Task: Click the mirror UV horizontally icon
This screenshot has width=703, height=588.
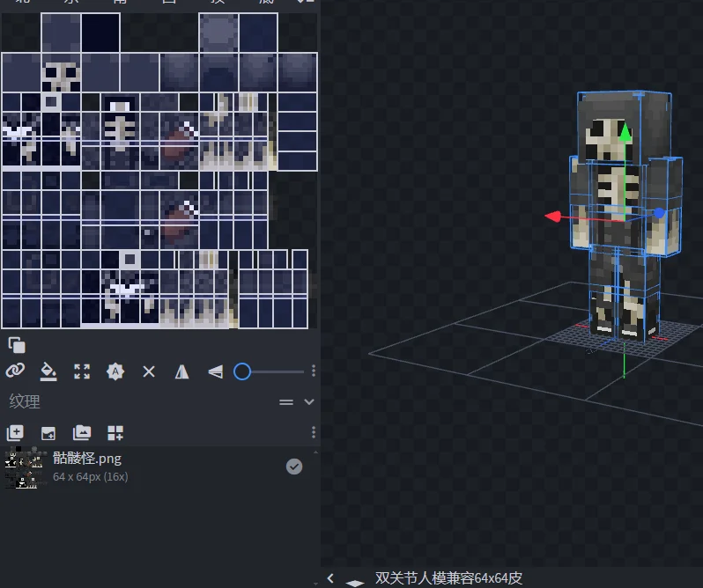Action: (x=181, y=371)
